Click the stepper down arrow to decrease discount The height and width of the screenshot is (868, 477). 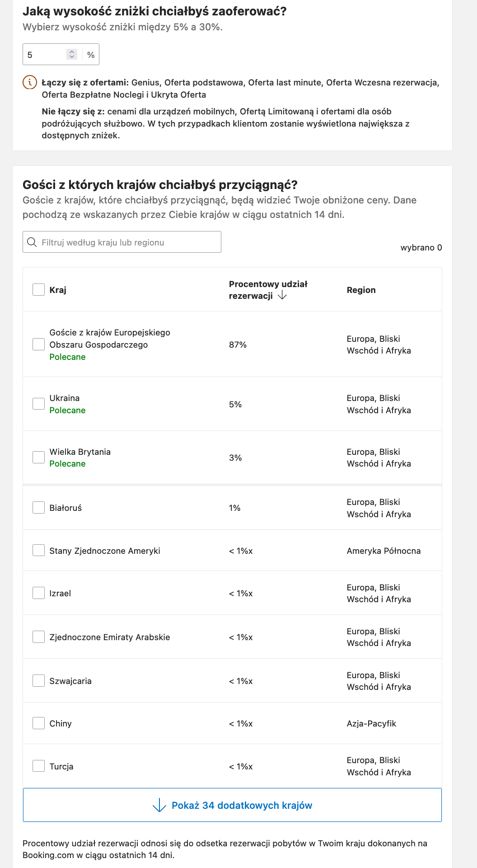pyautogui.click(x=72, y=56)
